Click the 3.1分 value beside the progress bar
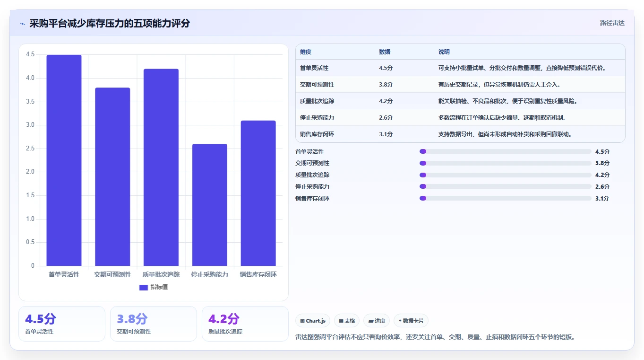Image resolution: width=644 pixels, height=360 pixels. (602, 199)
